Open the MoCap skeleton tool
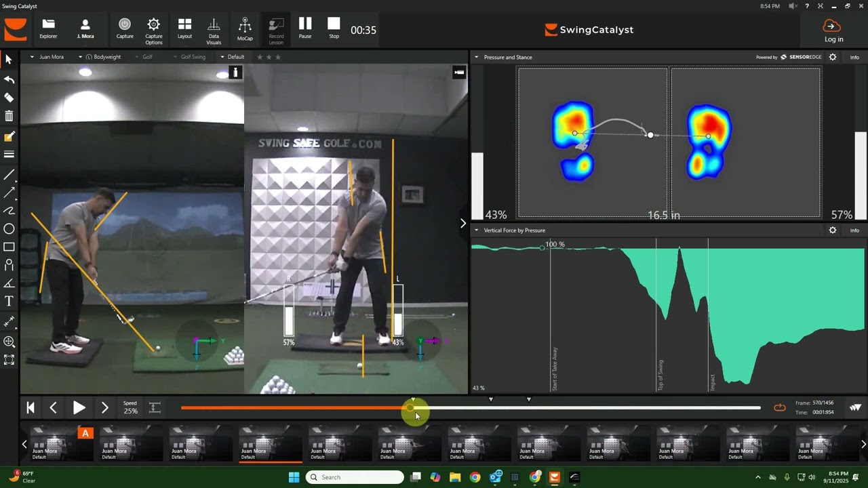868x488 pixels. 245,29
